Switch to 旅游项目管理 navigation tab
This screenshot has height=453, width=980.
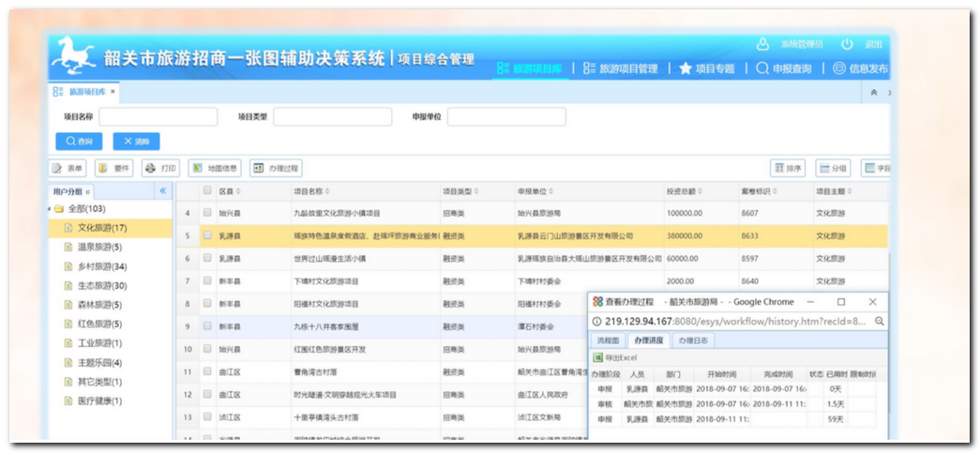[620, 68]
